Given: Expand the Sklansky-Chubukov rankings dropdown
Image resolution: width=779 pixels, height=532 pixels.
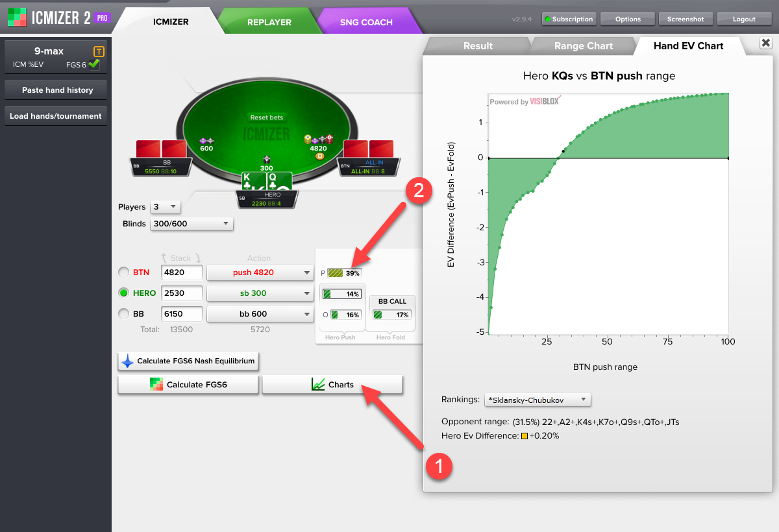Looking at the screenshot, I should coord(538,400).
